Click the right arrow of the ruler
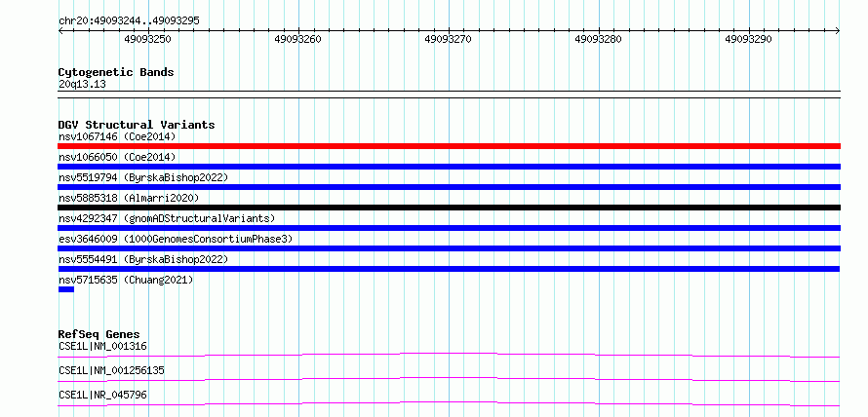Screen dimensions: 868x417 coord(838,31)
